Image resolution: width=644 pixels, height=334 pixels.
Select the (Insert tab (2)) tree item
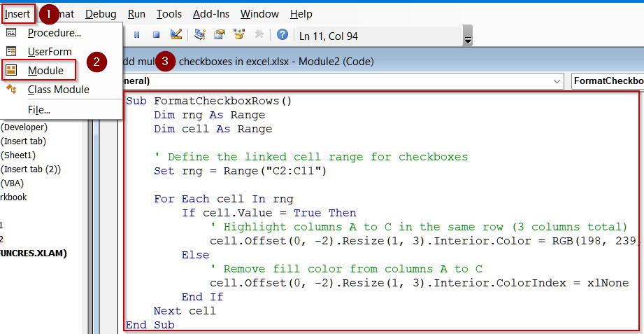[31, 169]
